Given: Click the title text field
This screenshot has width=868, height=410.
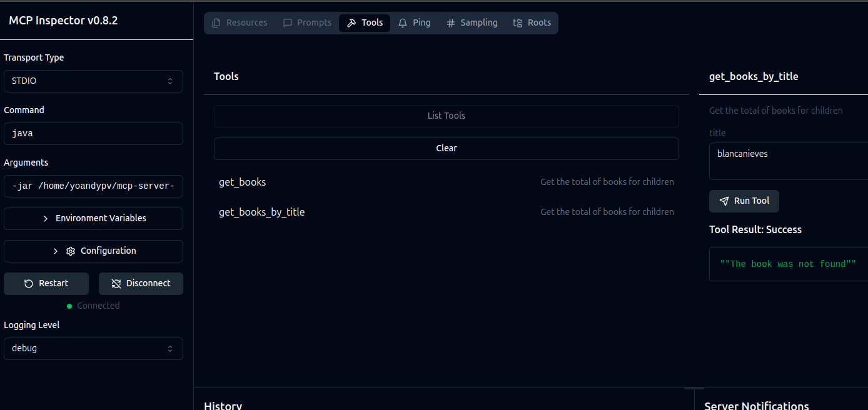Looking at the screenshot, I should [789, 161].
